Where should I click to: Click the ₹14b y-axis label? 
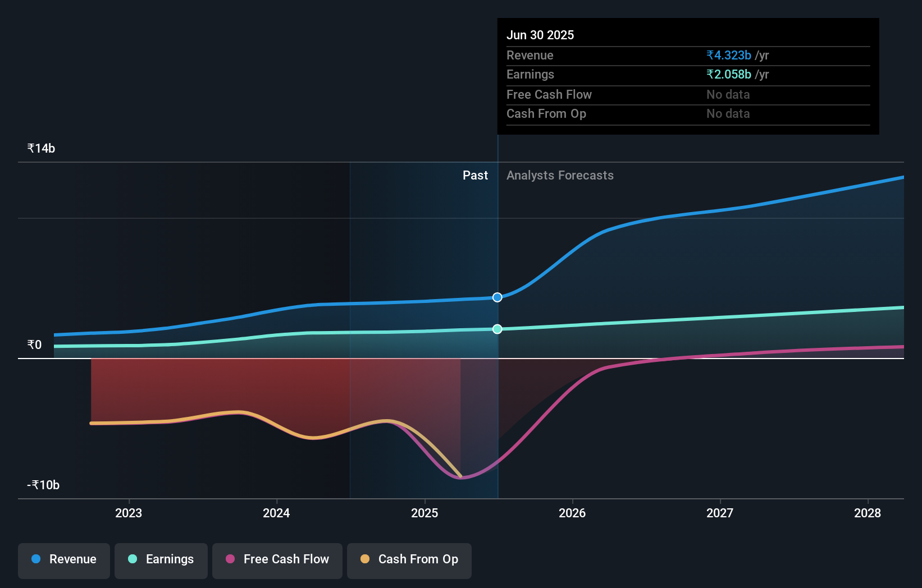click(41, 148)
